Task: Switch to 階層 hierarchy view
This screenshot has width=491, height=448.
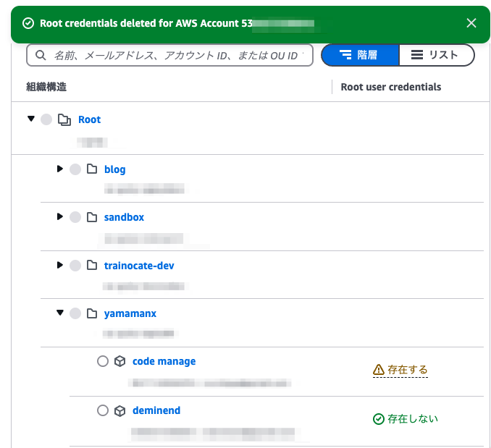Action: tap(360, 55)
